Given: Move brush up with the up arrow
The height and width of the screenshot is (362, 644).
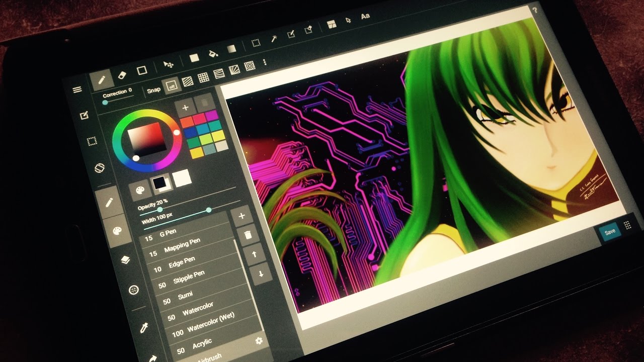Looking at the screenshot, I should pyautogui.click(x=255, y=254).
